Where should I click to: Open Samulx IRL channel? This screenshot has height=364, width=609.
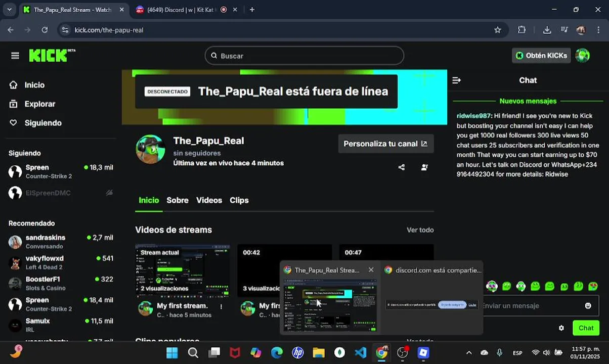(x=61, y=325)
